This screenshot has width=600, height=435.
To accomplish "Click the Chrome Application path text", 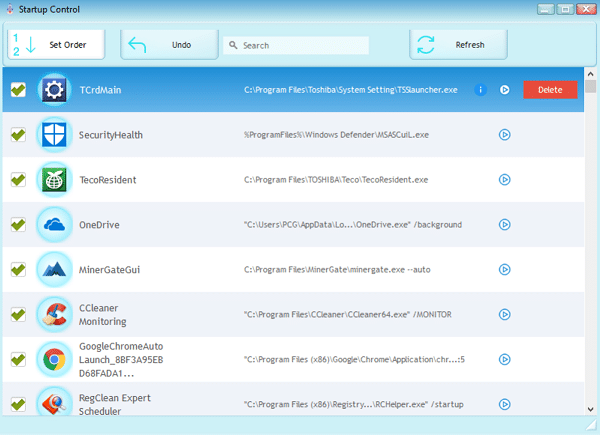I will pyautogui.click(x=354, y=360).
